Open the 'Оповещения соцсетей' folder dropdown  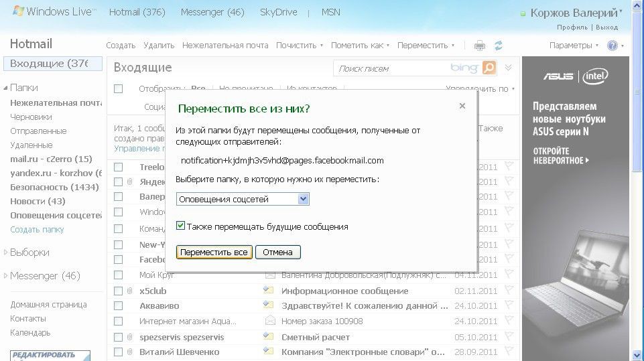(x=243, y=199)
